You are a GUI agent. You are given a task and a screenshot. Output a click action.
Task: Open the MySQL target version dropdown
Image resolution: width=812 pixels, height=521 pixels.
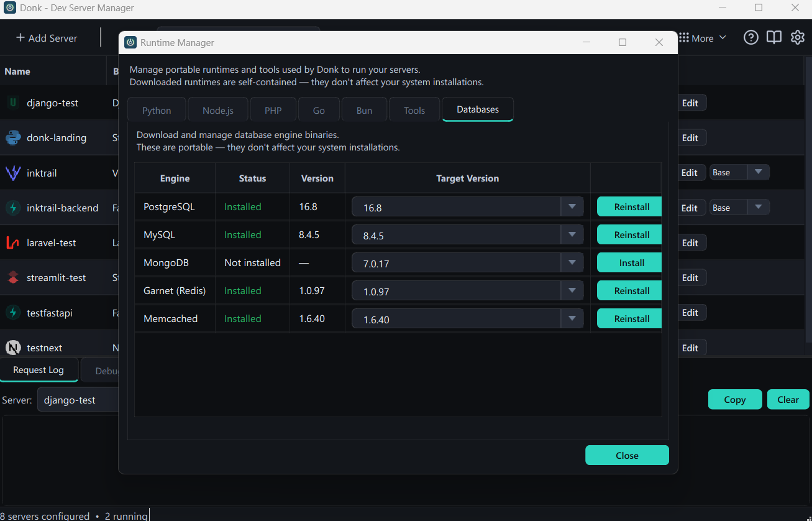pyautogui.click(x=571, y=234)
